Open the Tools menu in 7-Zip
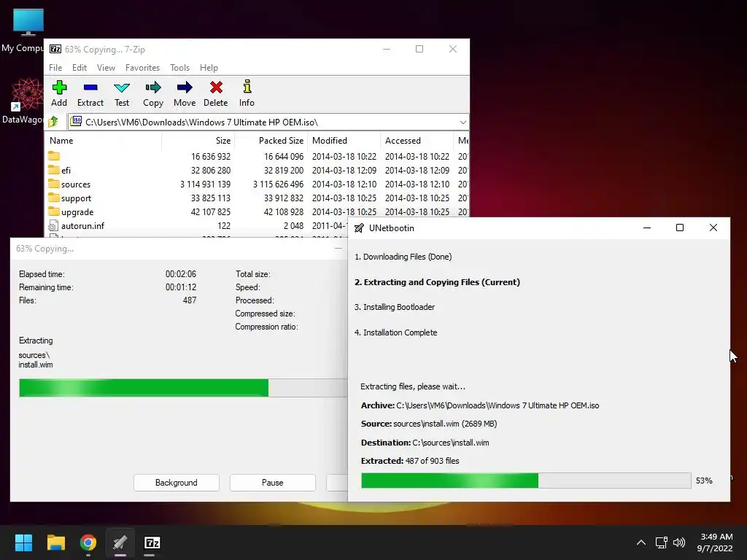This screenshot has width=747, height=560. tap(179, 68)
